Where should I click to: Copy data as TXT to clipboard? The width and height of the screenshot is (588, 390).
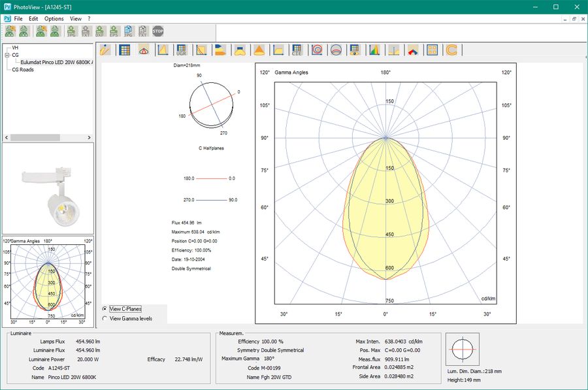(x=142, y=31)
